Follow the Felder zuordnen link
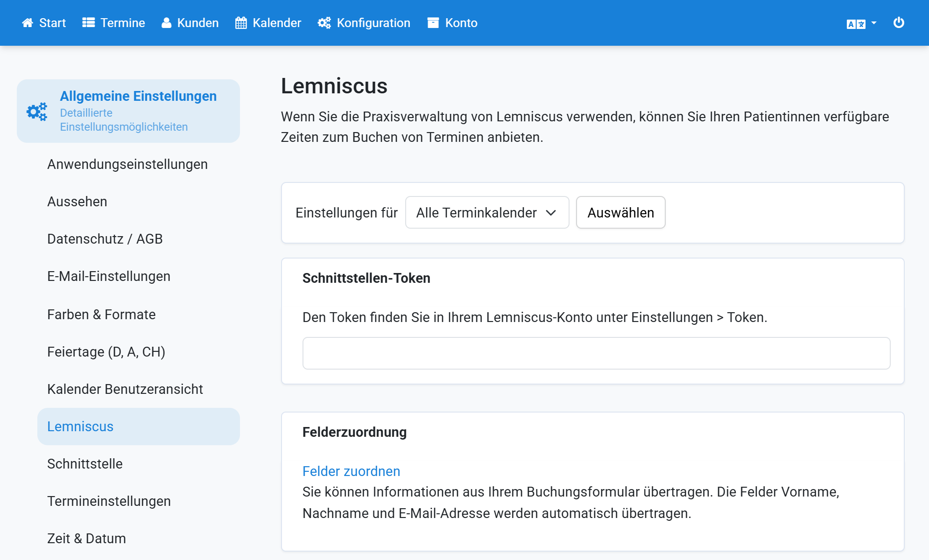This screenshot has height=560, width=929. point(351,471)
